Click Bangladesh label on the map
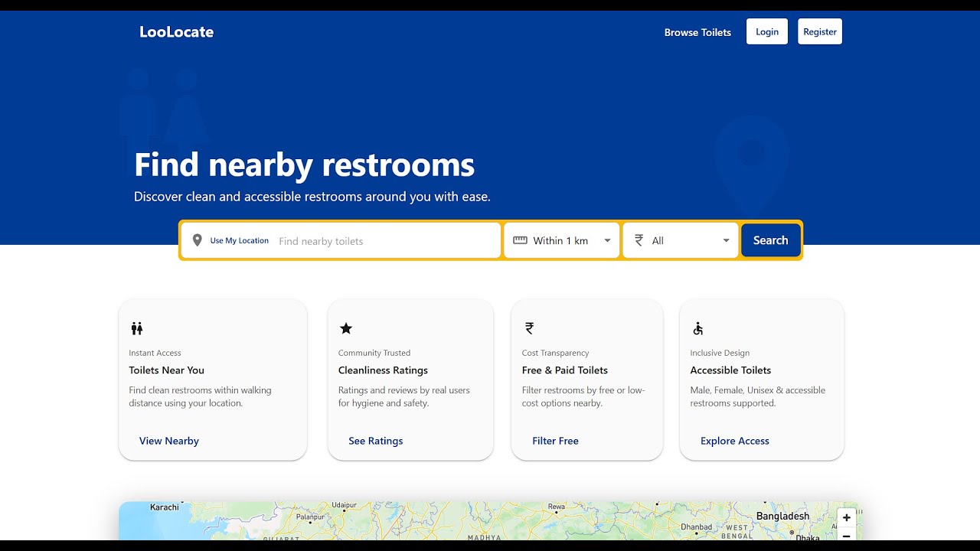The image size is (980, 551). [x=782, y=516]
